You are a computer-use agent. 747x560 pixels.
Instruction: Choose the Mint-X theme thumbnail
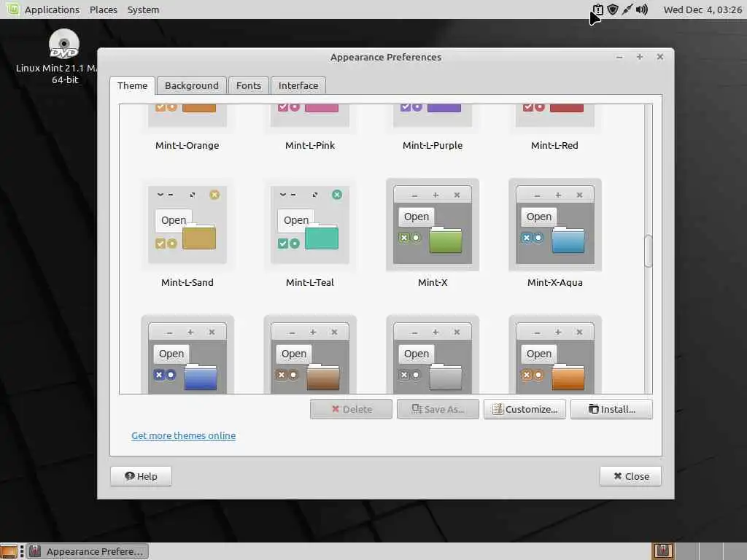point(433,225)
